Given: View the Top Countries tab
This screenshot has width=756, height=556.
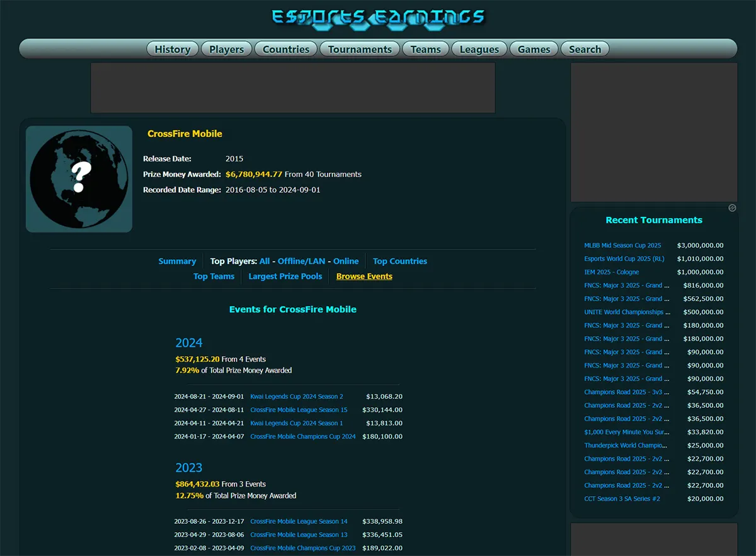Looking at the screenshot, I should (x=399, y=261).
